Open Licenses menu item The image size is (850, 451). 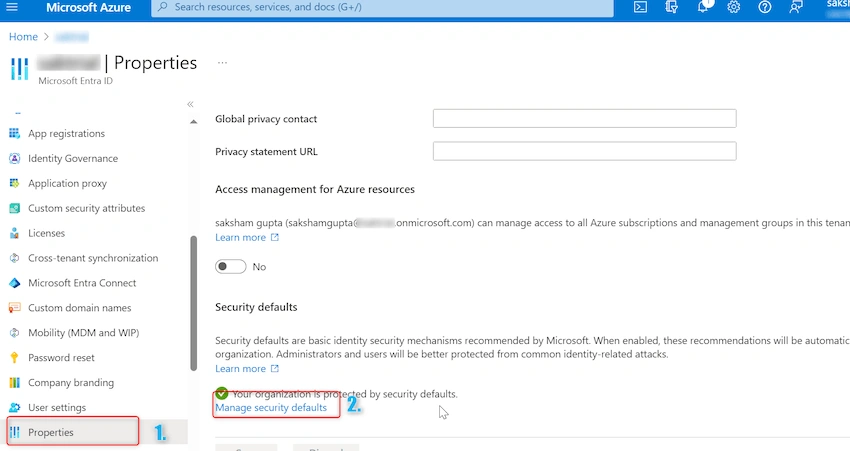tap(47, 233)
